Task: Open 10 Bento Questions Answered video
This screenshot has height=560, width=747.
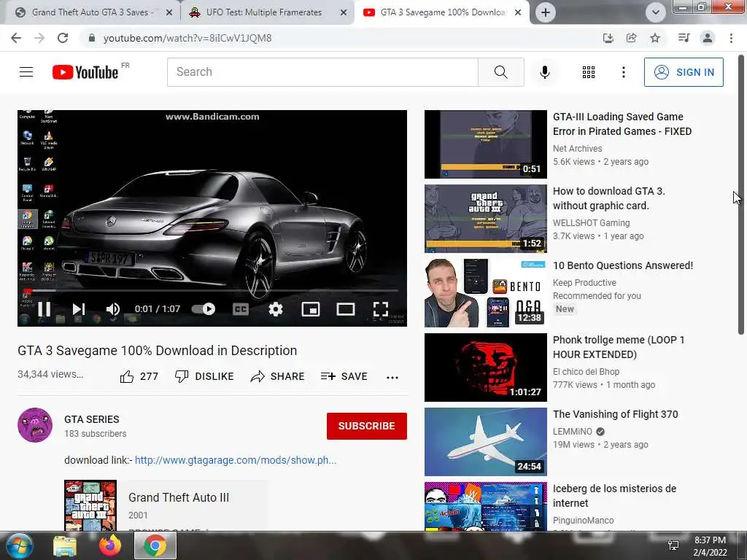Action: point(623,265)
